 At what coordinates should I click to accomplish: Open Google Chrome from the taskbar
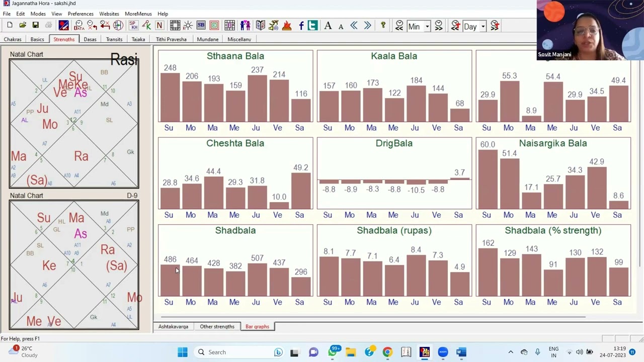click(x=387, y=352)
